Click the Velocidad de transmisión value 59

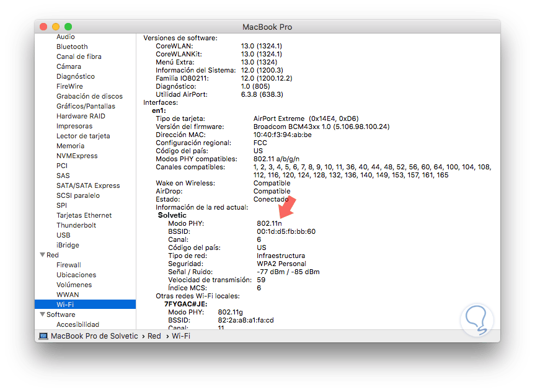click(x=261, y=280)
